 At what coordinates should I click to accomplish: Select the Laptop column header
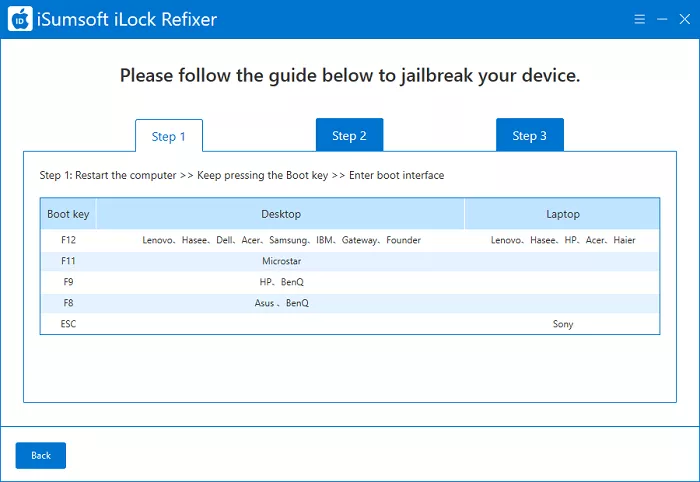coord(562,214)
